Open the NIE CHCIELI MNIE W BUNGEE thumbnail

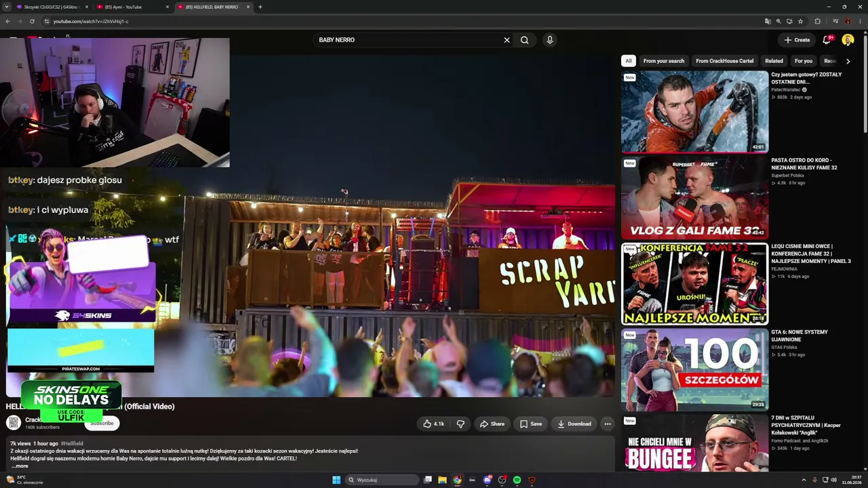pyautogui.click(x=694, y=443)
